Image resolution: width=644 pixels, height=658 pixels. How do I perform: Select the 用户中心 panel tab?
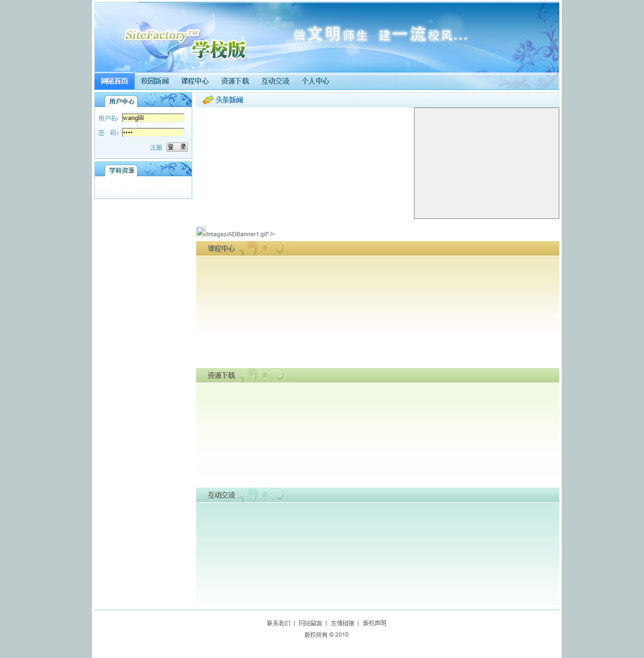[x=122, y=101]
